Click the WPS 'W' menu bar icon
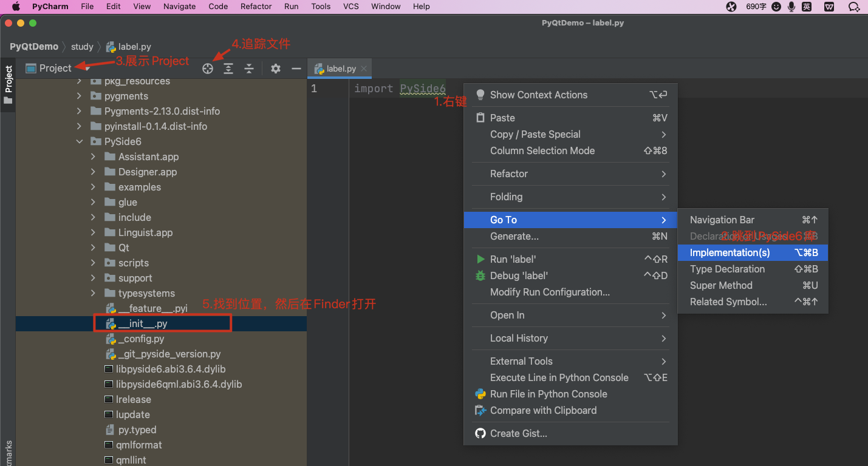 829,7
